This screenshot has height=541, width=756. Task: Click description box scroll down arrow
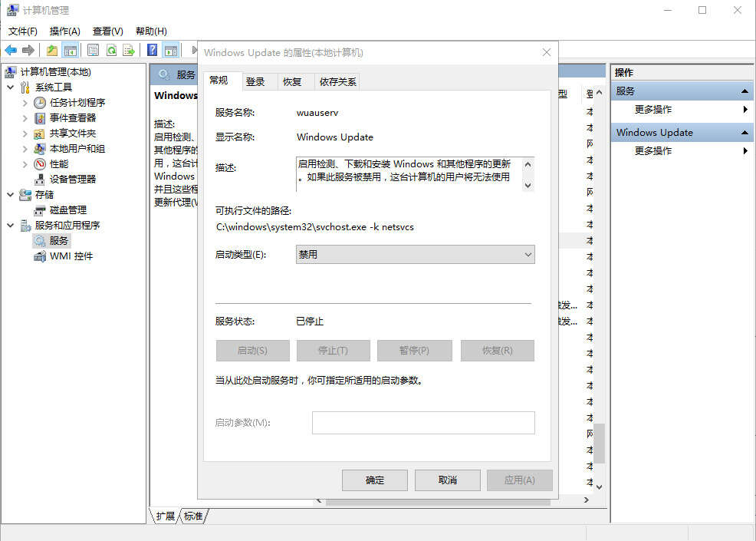(x=528, y=185)
